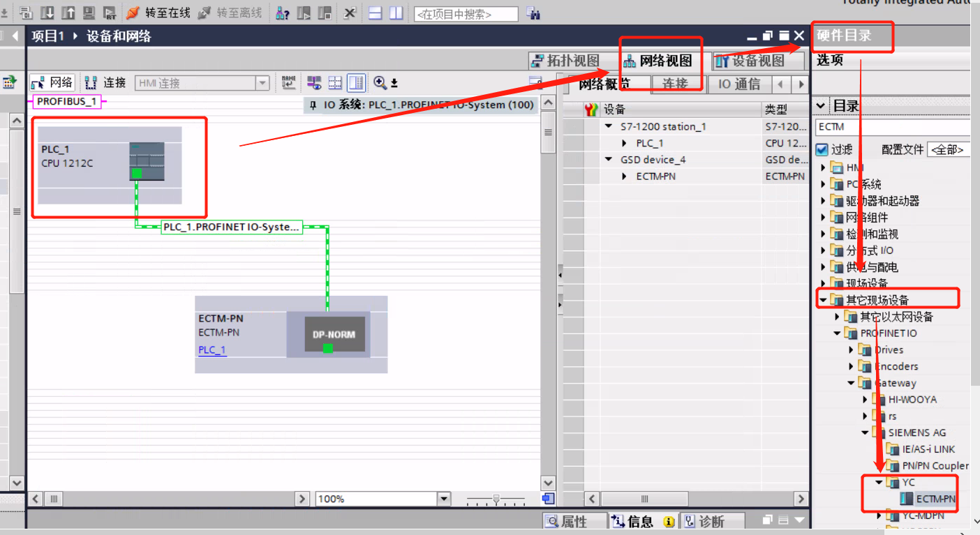Screen dimensions: 980x535
Task: Click the cross-reference X icon in the toolbar
Action: click(x=350, y=13)
